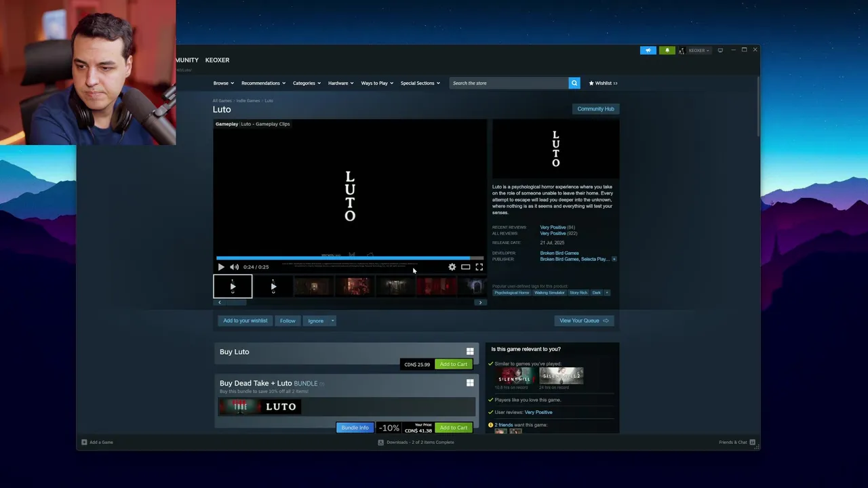
Task: Open the Friends & Chat icon
Action: (752, 442)
